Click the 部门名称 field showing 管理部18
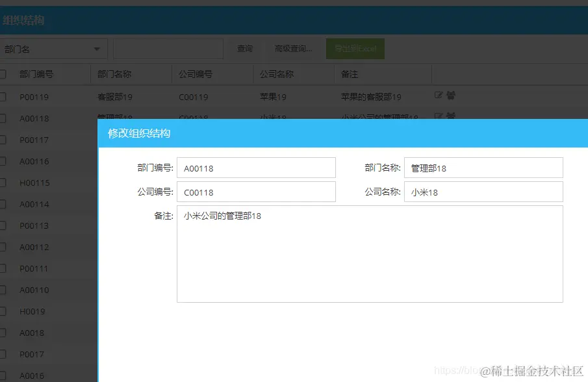Image resolution: width=588 pixels, height=382 pixels. click(x=483, y=168)
